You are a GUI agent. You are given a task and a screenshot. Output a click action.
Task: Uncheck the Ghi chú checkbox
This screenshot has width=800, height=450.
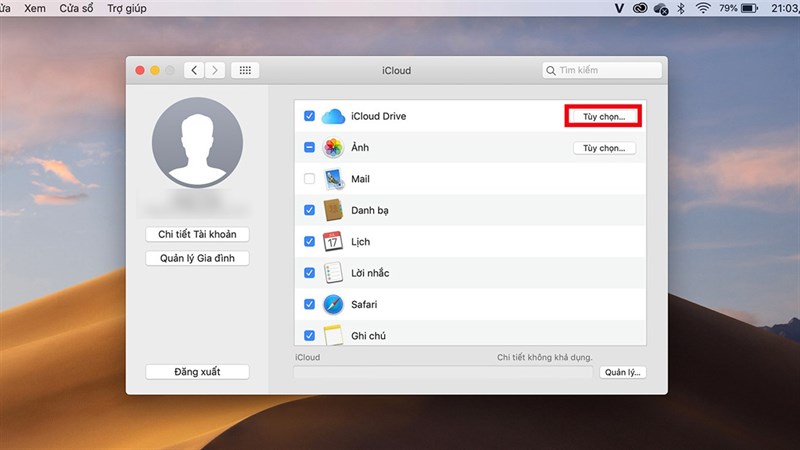309,336
